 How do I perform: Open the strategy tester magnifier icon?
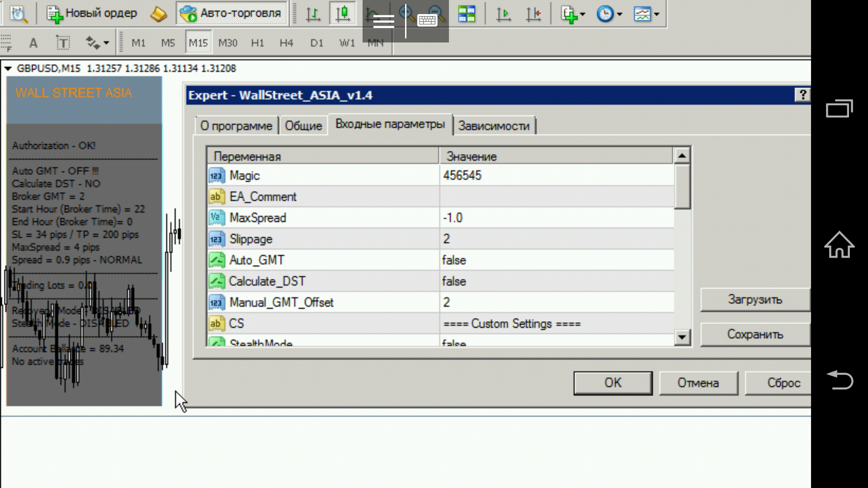point(19,14)
